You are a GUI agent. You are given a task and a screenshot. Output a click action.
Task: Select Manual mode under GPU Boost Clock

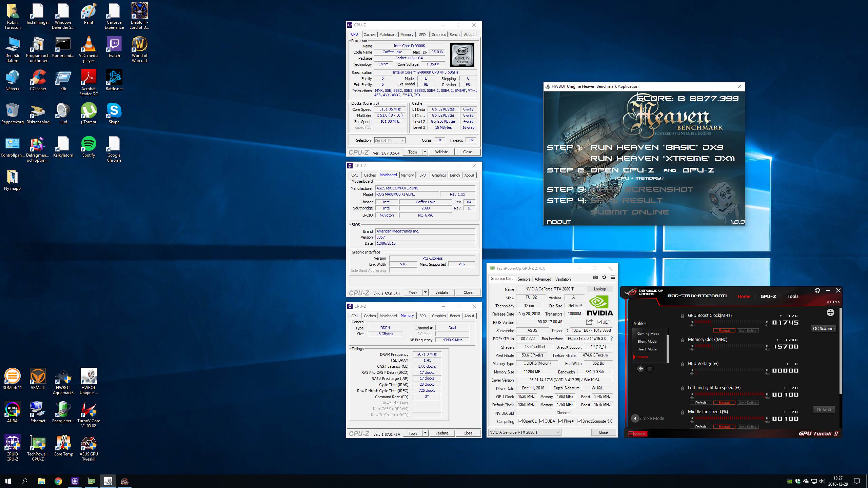724,330
